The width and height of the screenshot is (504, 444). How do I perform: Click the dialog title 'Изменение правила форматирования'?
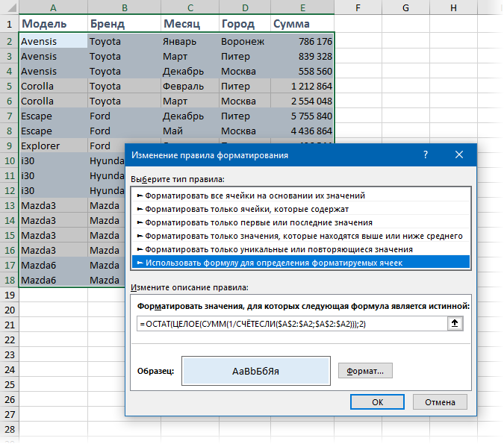pos(210,155)
